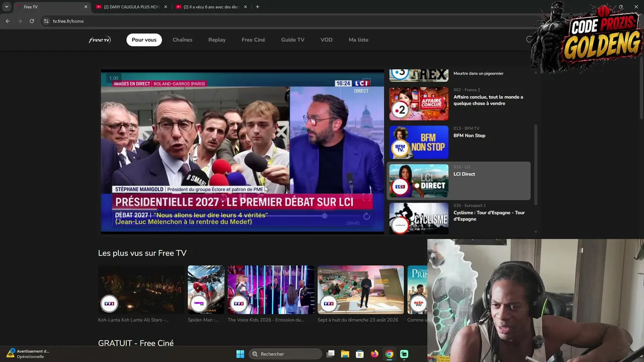Select the France 3 thumbnail in channel list

click(419, 74)
